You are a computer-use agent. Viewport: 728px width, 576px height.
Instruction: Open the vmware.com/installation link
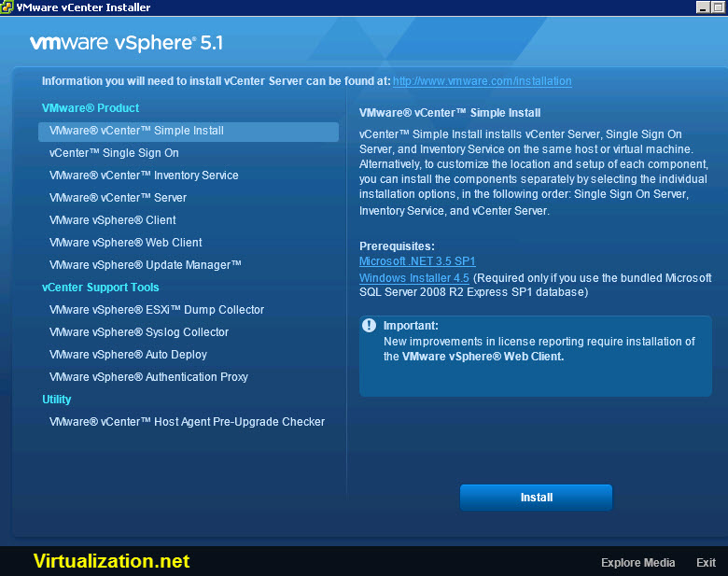pyautogui.click(x=482, y=81)
